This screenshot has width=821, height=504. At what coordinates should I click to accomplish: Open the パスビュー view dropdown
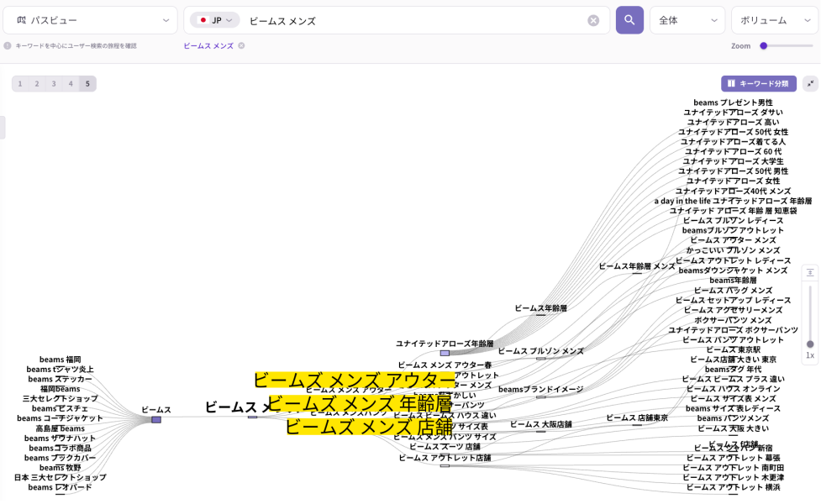pos(90,20)
